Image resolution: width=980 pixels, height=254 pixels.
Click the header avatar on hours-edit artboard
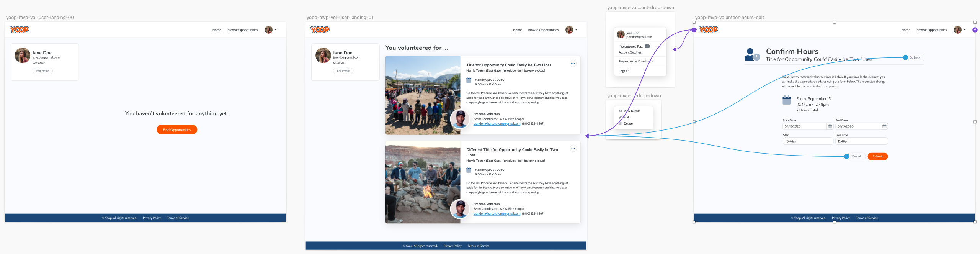pyautogui.click(x=958, y=30)
